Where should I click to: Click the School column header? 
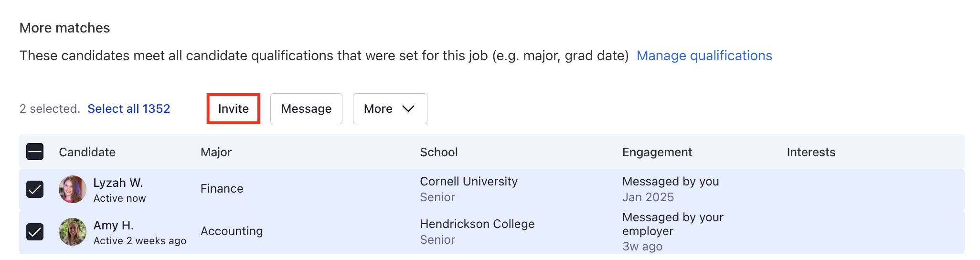pyautogui.click(x=439, y=152)
